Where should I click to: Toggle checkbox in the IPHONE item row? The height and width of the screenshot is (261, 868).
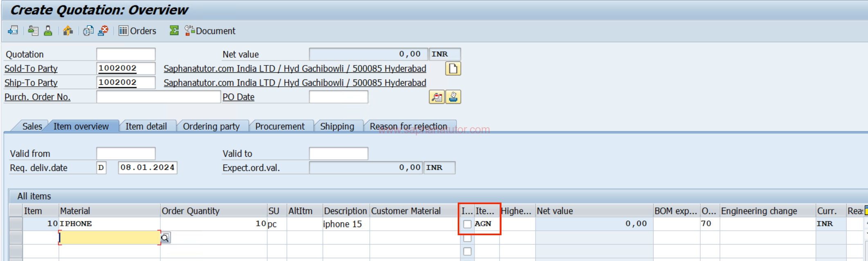(x=467, y=224)
